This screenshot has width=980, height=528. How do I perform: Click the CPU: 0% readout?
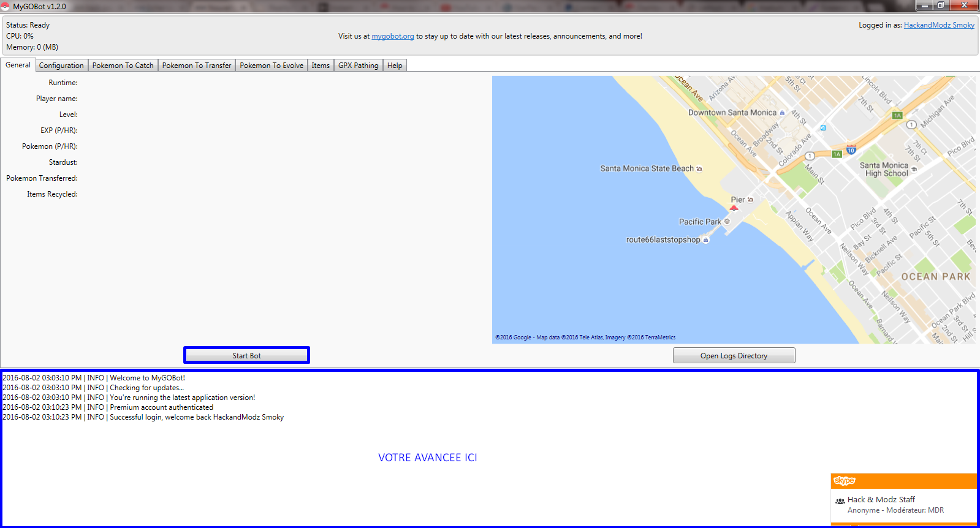(20, 36)
